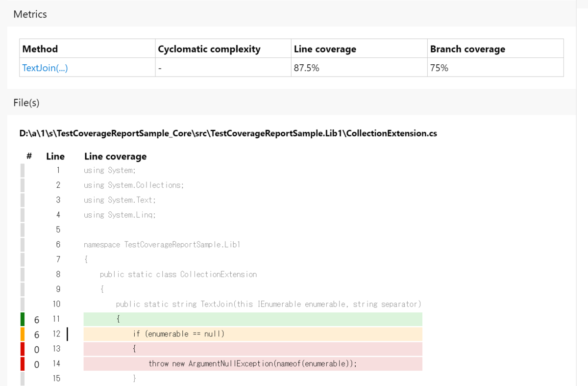Click the red coverage marker on line 14
This screenshot has height=386, width=588.
pyautogui.click(x=23, y=364)
